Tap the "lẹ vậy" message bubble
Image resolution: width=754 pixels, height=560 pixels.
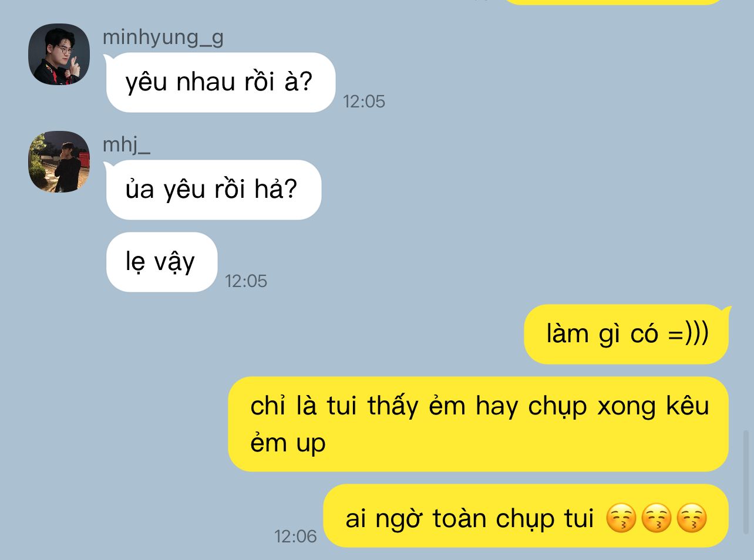161,262
